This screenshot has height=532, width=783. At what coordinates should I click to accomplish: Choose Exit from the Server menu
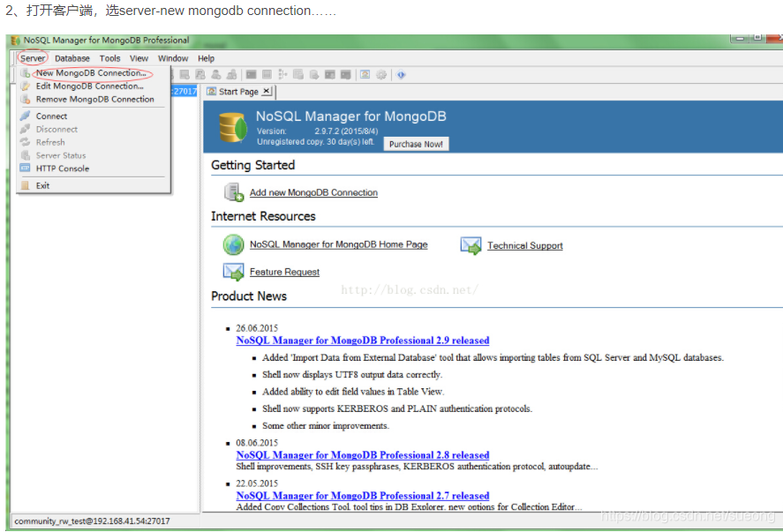42,185
